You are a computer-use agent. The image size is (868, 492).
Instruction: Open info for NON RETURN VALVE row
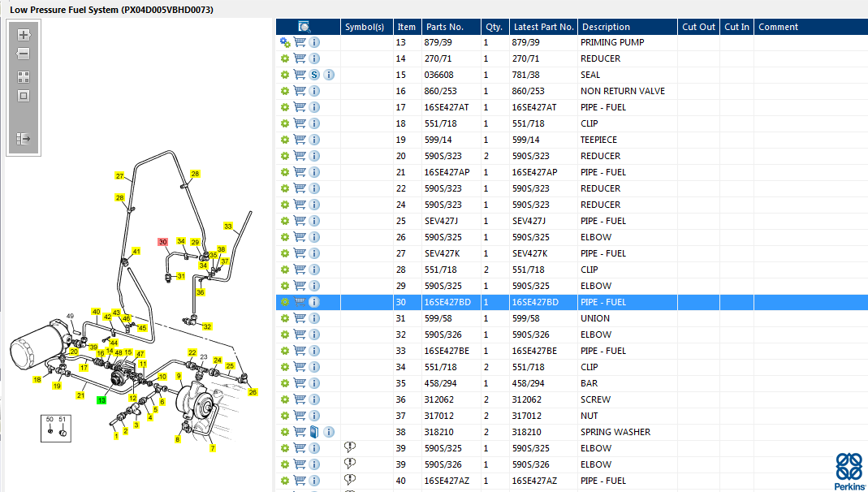click(x=314, y=91)
